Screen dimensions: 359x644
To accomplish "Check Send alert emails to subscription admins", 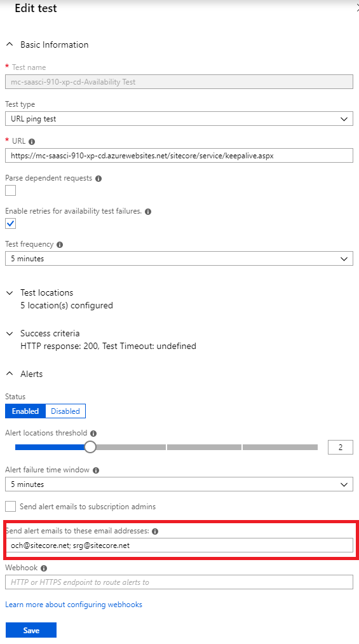I will (11, 506).
